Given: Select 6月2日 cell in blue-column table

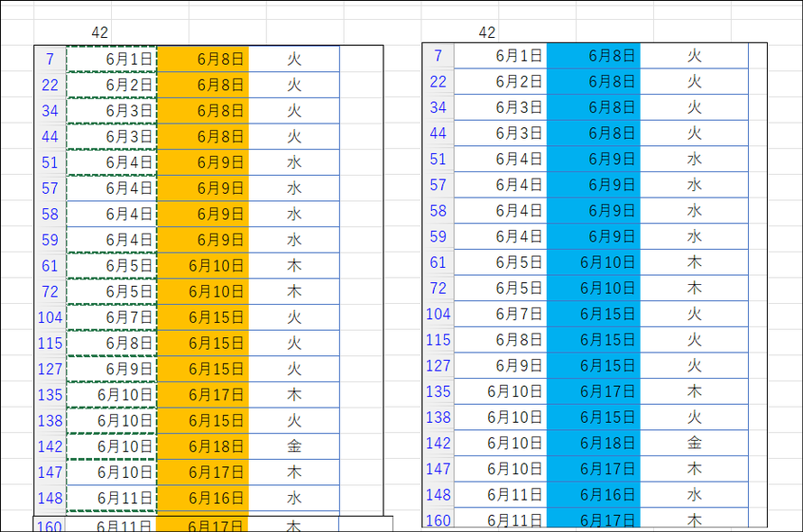Looking at the screenshot, I should pos(501,81).
